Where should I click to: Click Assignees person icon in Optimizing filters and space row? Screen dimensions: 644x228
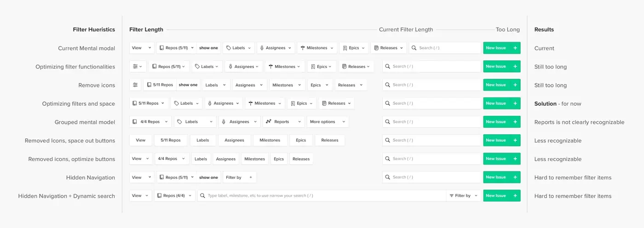(x=210, y=103)
